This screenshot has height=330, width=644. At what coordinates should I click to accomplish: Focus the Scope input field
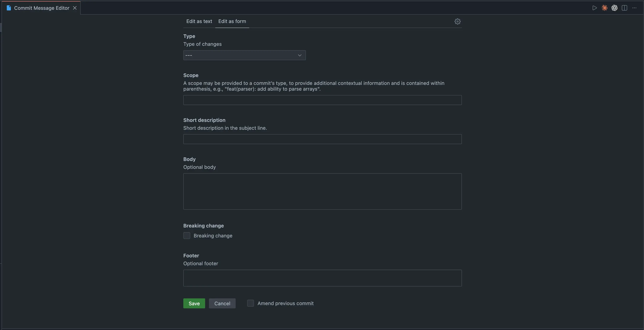point(322,100)
